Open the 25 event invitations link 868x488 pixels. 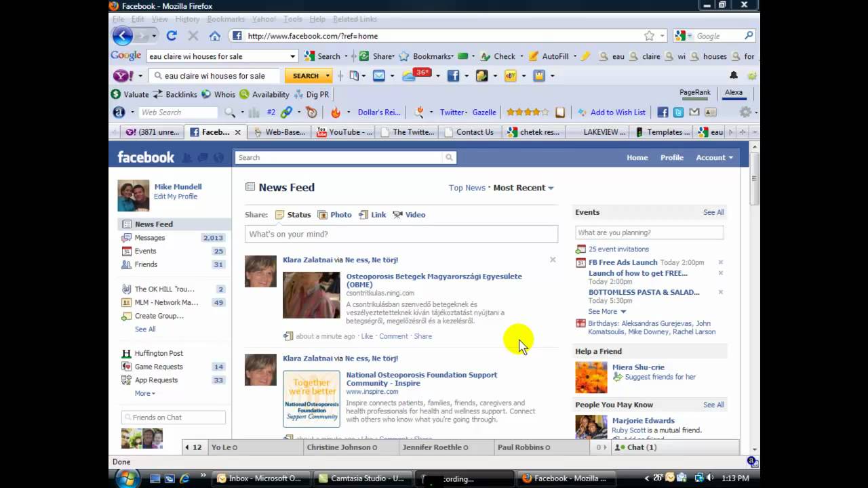point(618,249)
